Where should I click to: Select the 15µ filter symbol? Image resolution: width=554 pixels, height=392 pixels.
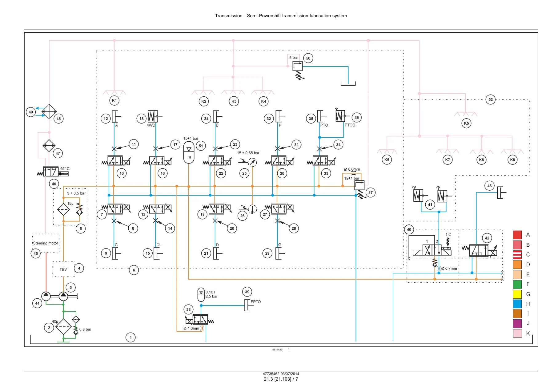pos(63,209)
